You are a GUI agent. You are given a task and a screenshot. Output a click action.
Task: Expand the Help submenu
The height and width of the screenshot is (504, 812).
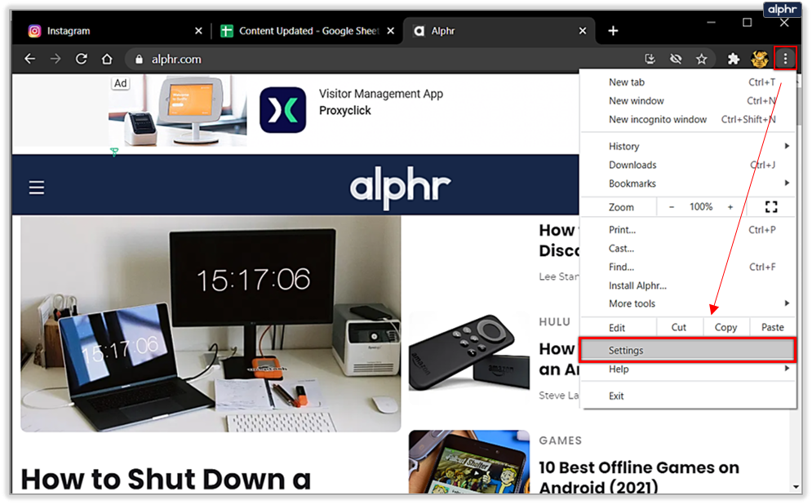688,369
